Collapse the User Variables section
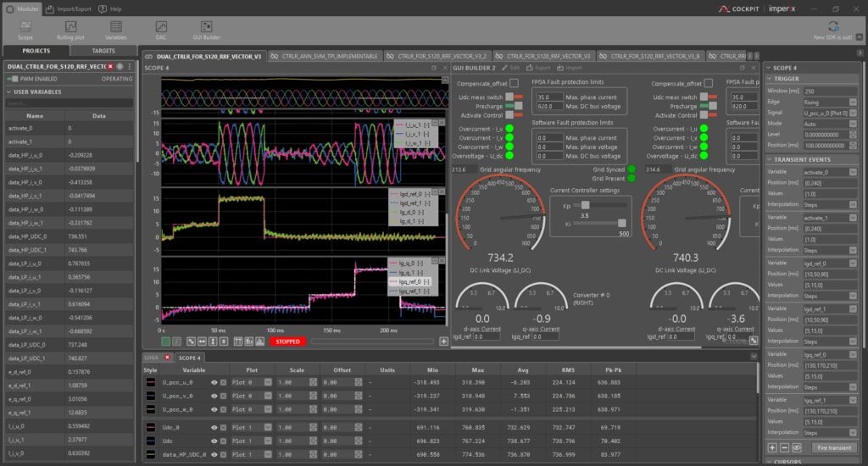This screenshot has height=466, width=868. click(9, 92)
